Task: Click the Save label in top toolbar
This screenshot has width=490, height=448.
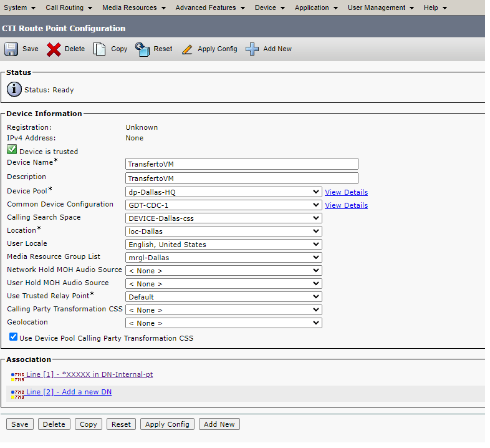Action: [31, 49]
